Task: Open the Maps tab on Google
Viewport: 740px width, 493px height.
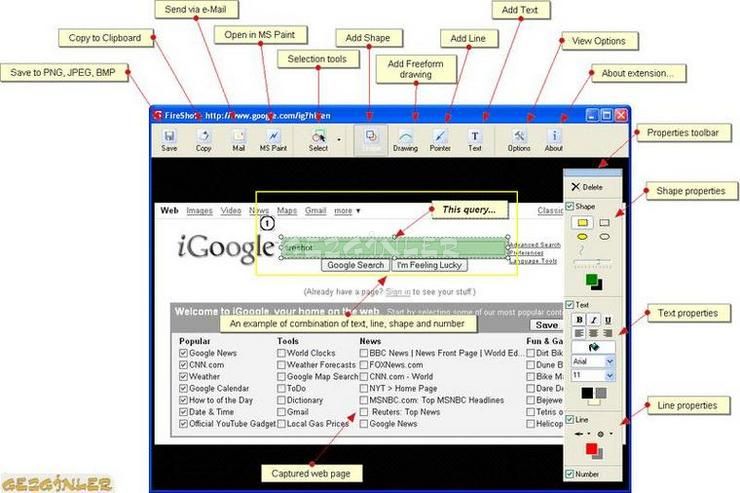Action: click(x=286, y=211)
